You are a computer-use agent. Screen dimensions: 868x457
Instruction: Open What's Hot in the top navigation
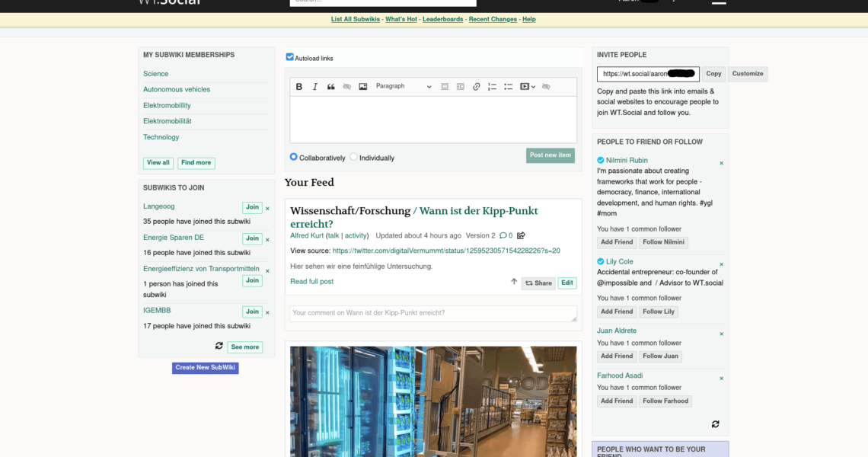click(401, 19)
